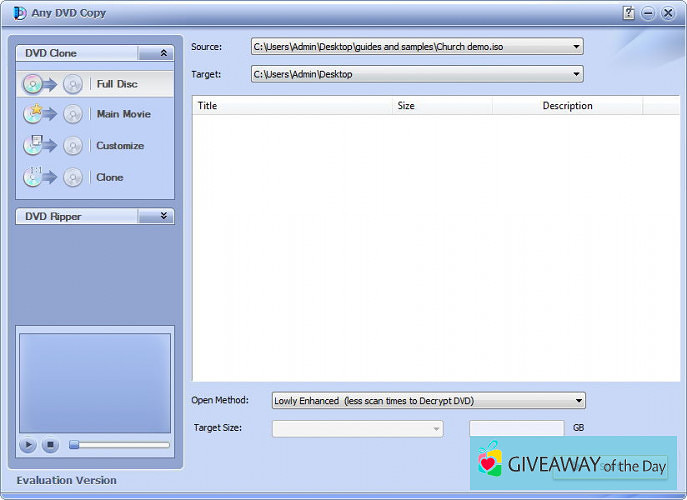This screenshot has height=500, width=687.
Task: Sort by the Size column header
Action: [406, 106]
